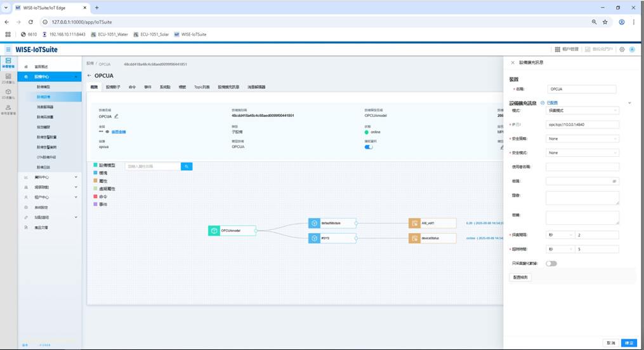The image size is (644, 350).
Task: Switch to the 命令 tab
Action: 132,87
